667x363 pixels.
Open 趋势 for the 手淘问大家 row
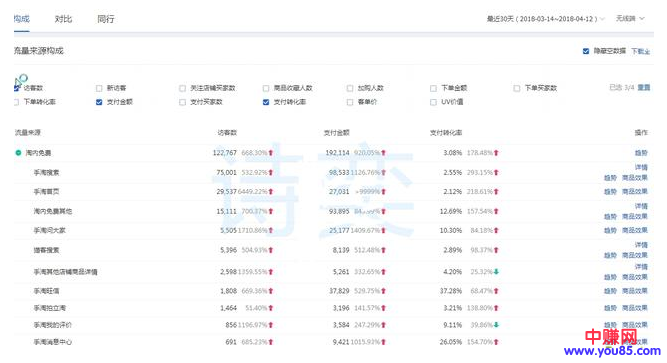coord(610,230)
